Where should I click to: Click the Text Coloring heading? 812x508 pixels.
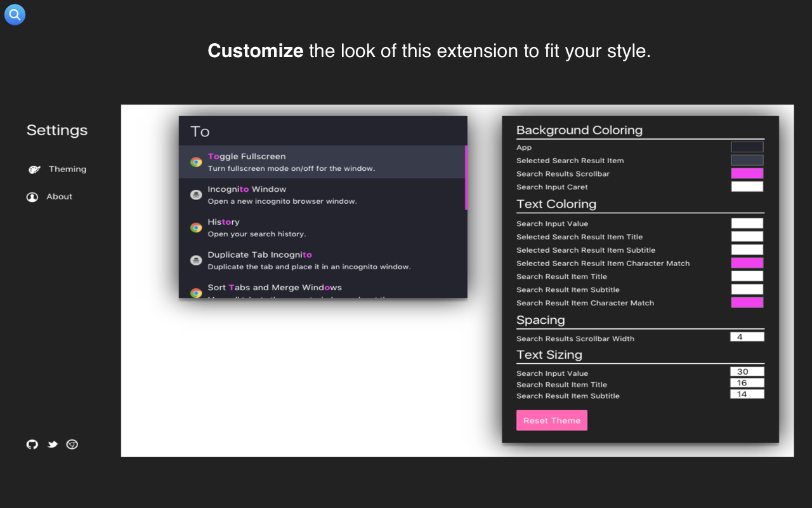click(556, 204)
